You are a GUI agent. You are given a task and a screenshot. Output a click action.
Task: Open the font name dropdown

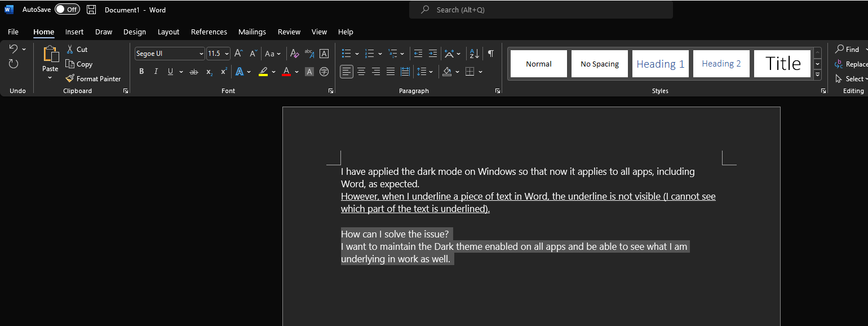click(x=201, y=54)
